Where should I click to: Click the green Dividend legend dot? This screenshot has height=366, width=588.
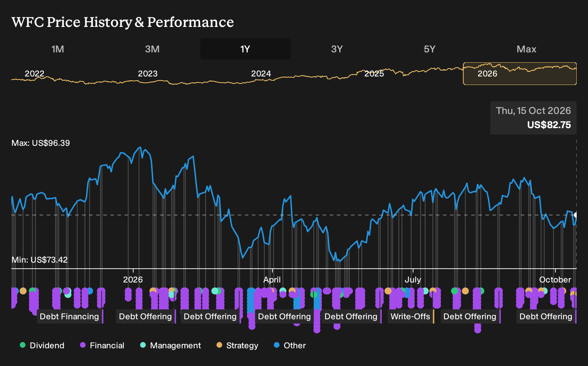click(23, 345)
